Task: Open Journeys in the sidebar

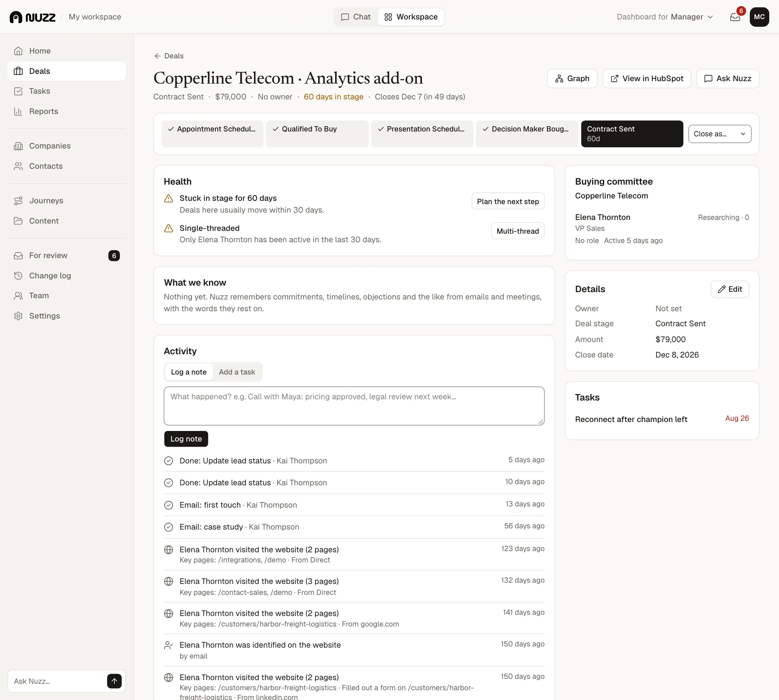Action: (67, 200)
